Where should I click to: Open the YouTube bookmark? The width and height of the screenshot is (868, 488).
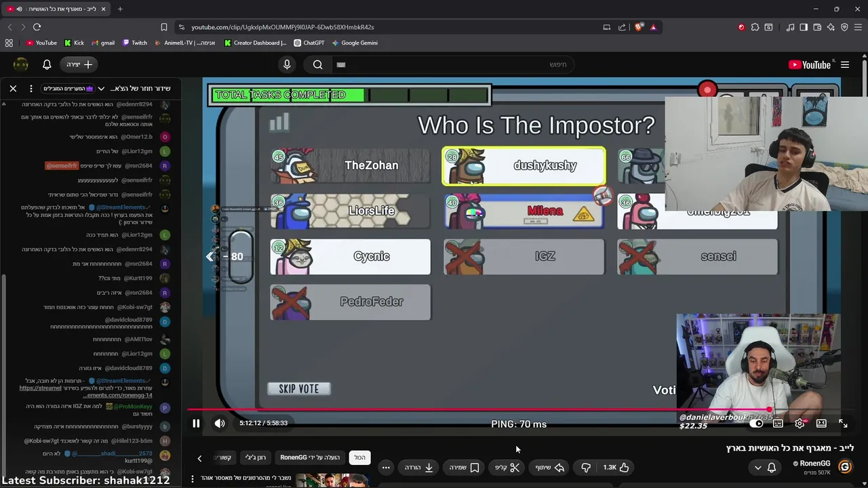41,43
